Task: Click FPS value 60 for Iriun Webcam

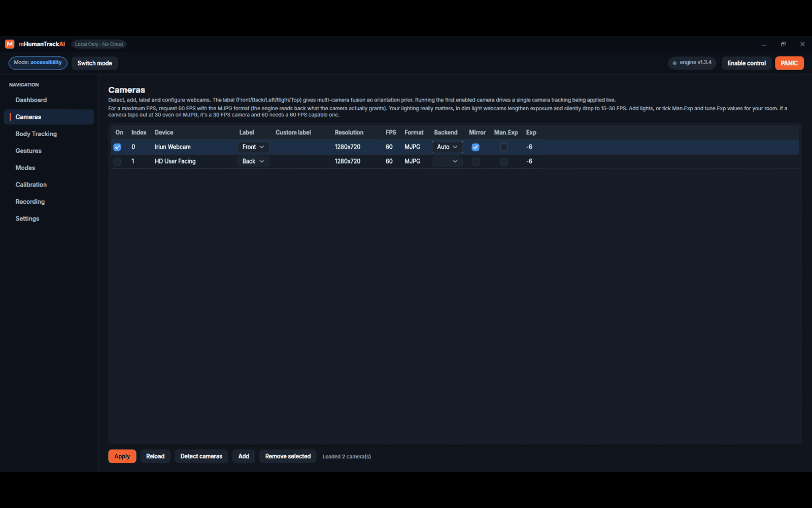Action: click(x=389, y=147)
